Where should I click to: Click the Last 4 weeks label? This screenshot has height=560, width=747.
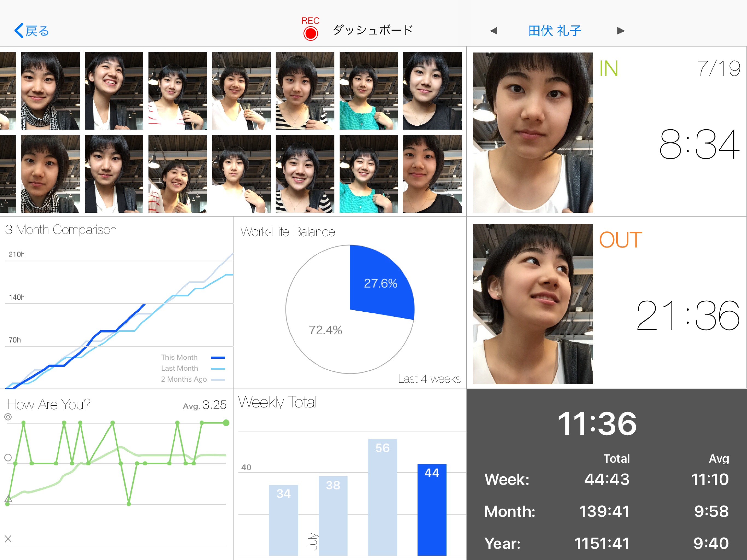429,379
